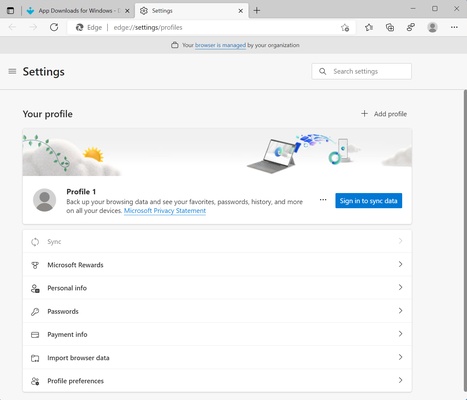Viewport: 467px width, 400px height.
Task: Toggle the Settings hamburger menu
Action: click(12, 71)
